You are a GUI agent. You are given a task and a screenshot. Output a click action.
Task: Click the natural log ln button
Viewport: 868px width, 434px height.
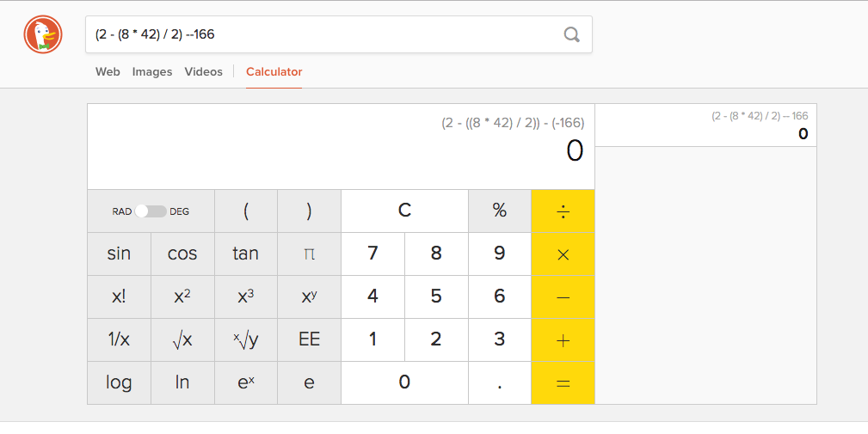(x=182, y=383)
